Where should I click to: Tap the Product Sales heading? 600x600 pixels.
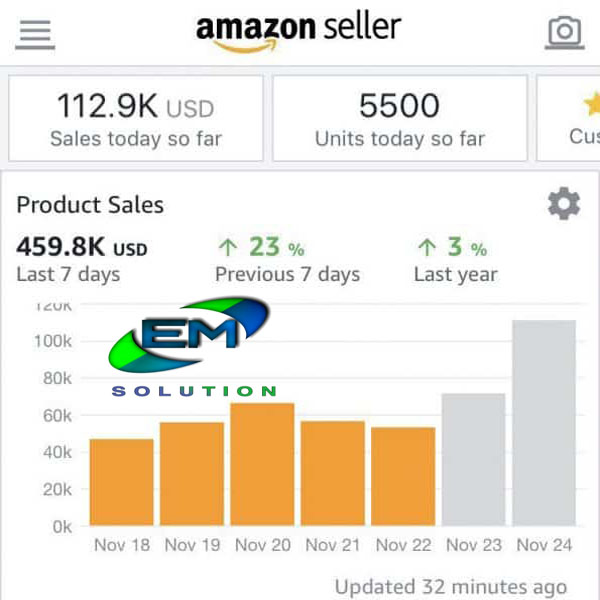coord(90,205)
